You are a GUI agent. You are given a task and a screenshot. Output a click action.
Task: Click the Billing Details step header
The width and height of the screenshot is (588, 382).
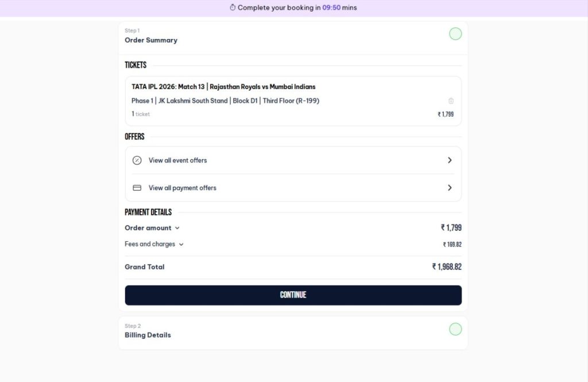point(148,335)
